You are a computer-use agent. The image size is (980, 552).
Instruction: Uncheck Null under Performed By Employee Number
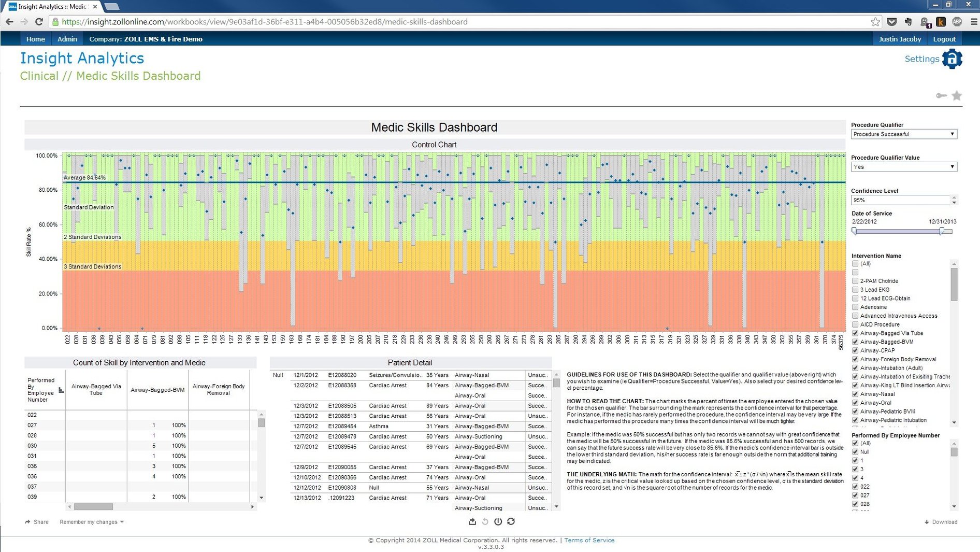[855, 451]
